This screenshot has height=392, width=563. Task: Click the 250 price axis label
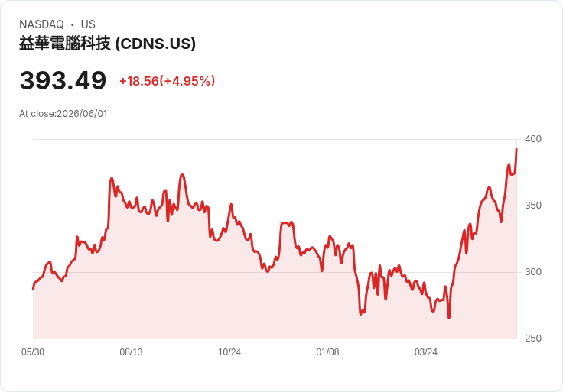coord(533,339)
